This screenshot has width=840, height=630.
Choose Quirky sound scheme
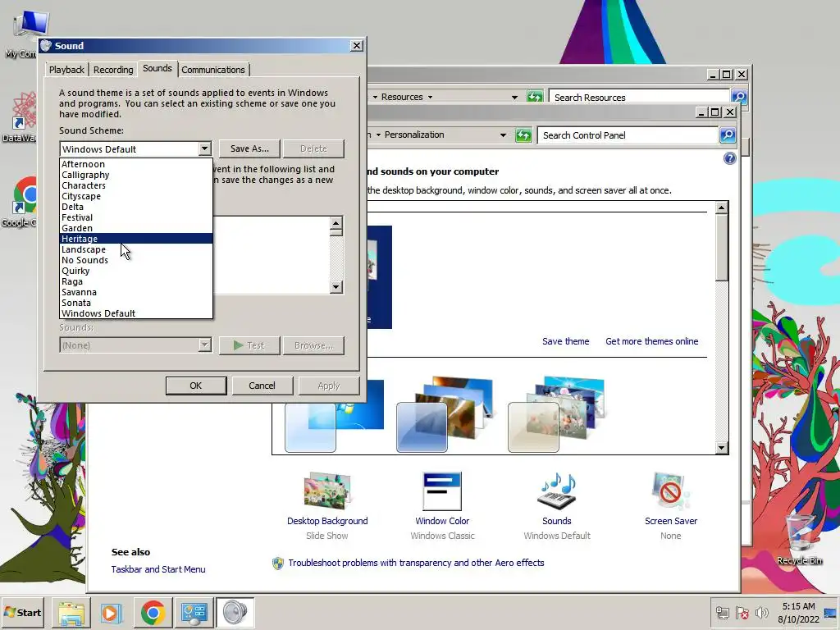click(x=136, y=271)
